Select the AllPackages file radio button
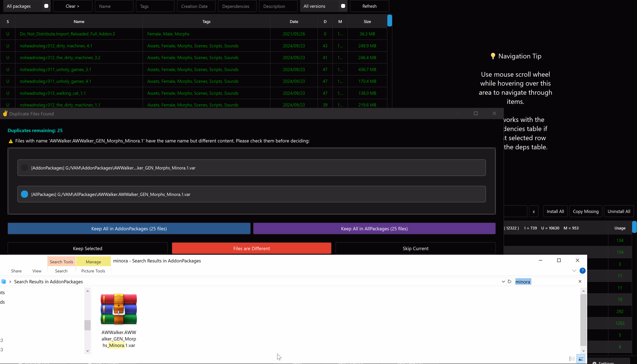 pyautogui.click(x=25, y=194)
